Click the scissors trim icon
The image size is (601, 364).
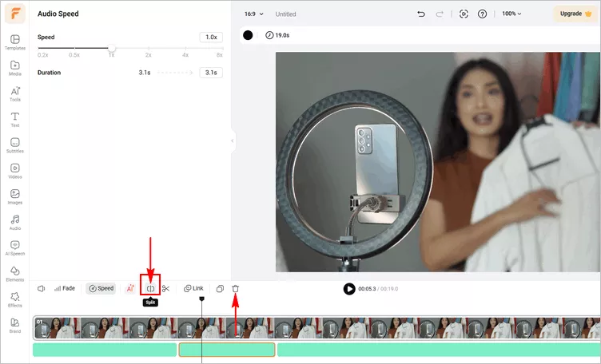coord(165,289)
